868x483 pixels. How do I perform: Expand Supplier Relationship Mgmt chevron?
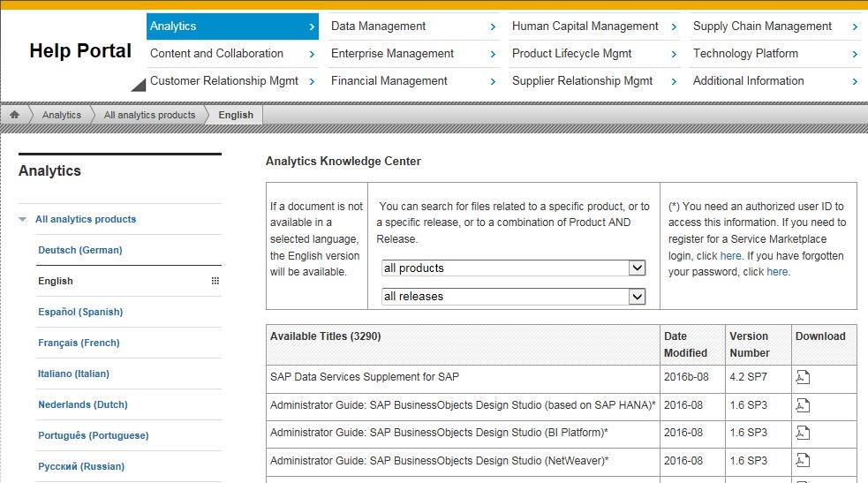[x=674, y=81]
